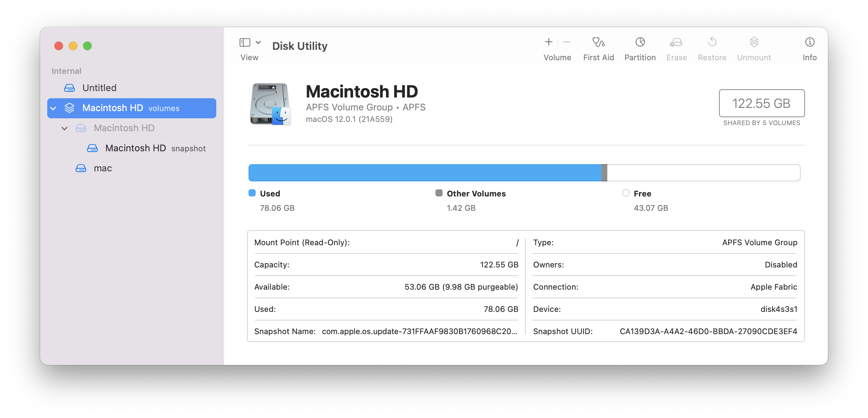Open the View options dropdown chevron

258,43
